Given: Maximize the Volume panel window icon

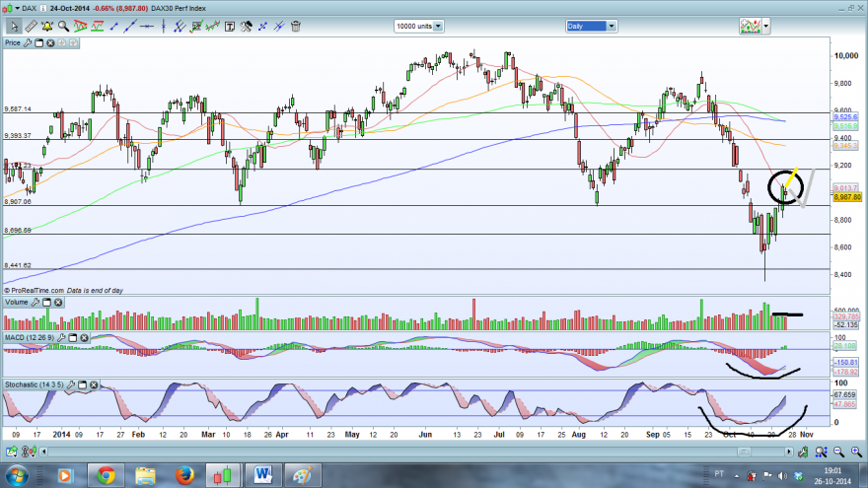Looking at the screenshot, I should point(47,302).
